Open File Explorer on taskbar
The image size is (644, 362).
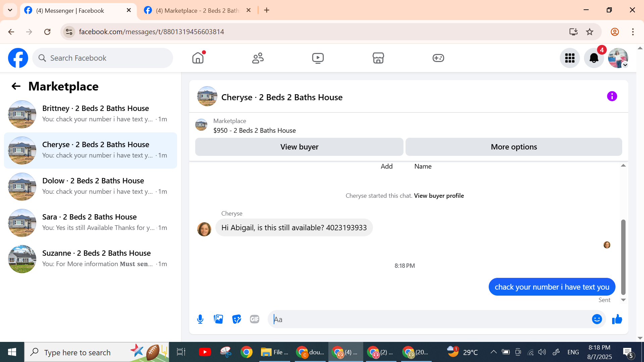[x=275, y=352]
